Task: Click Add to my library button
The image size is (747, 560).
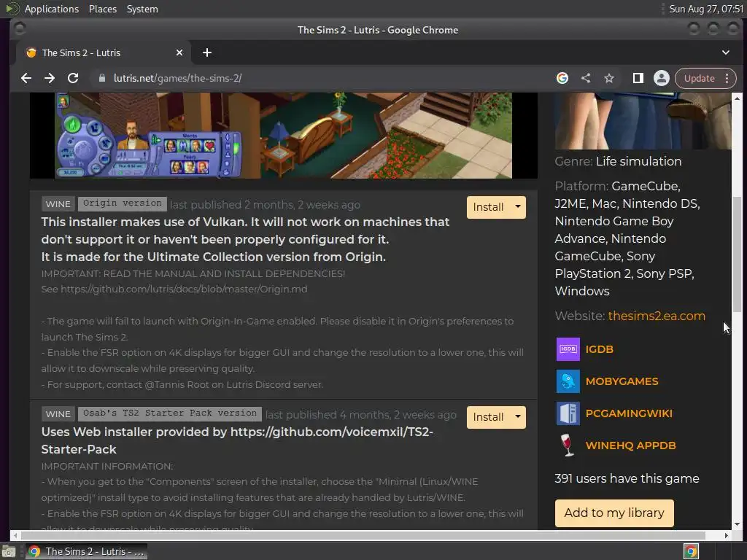Action: pyautogui.click(x=614, y=513)
